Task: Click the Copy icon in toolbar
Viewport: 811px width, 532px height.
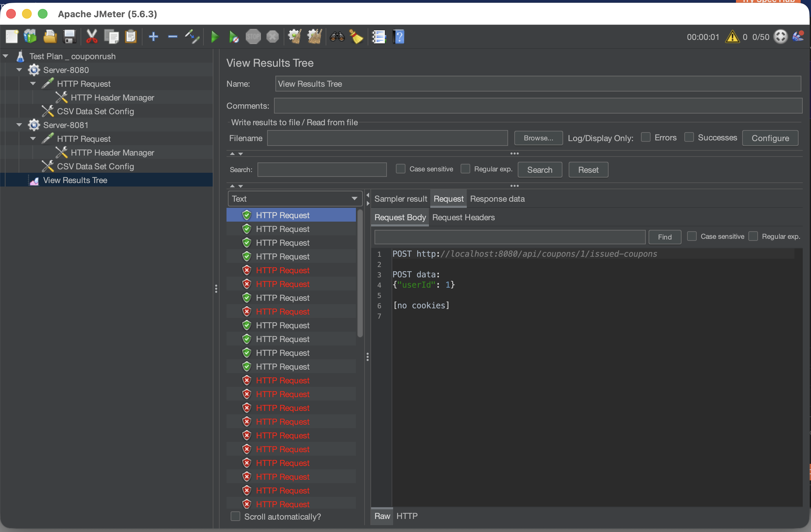Action: click(112, 36)
